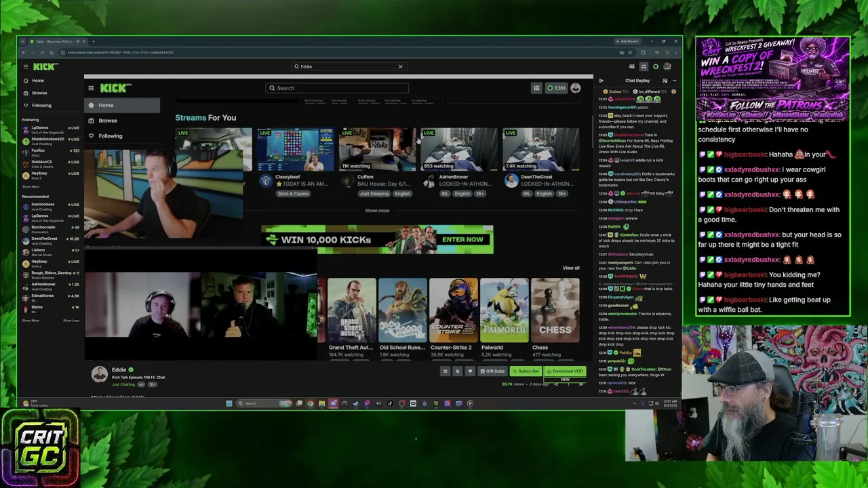Click the 7,351 Kicks balance button
868x488 pixels.
click(x=556, y=88)
